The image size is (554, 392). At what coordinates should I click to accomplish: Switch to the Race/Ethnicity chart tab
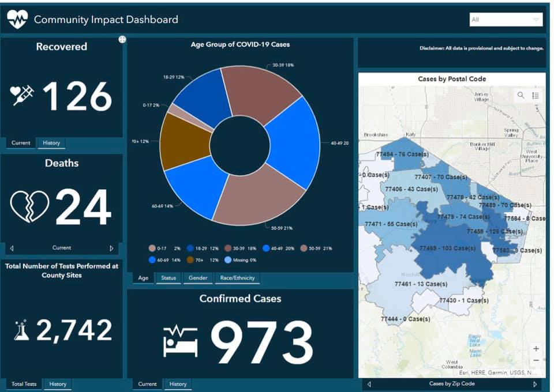coord(237,278)
